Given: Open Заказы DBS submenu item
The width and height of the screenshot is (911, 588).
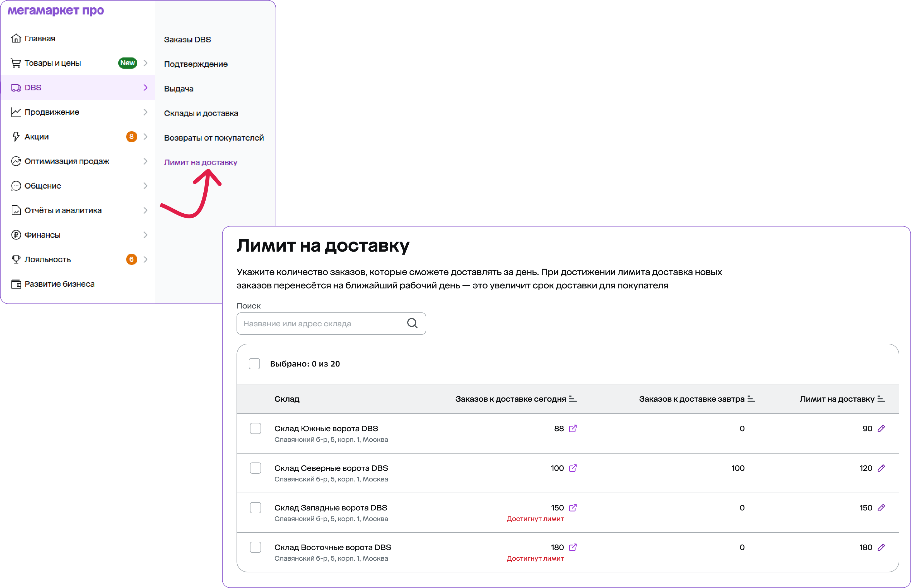Looking at the screenshot, I should tap(187, 40).
